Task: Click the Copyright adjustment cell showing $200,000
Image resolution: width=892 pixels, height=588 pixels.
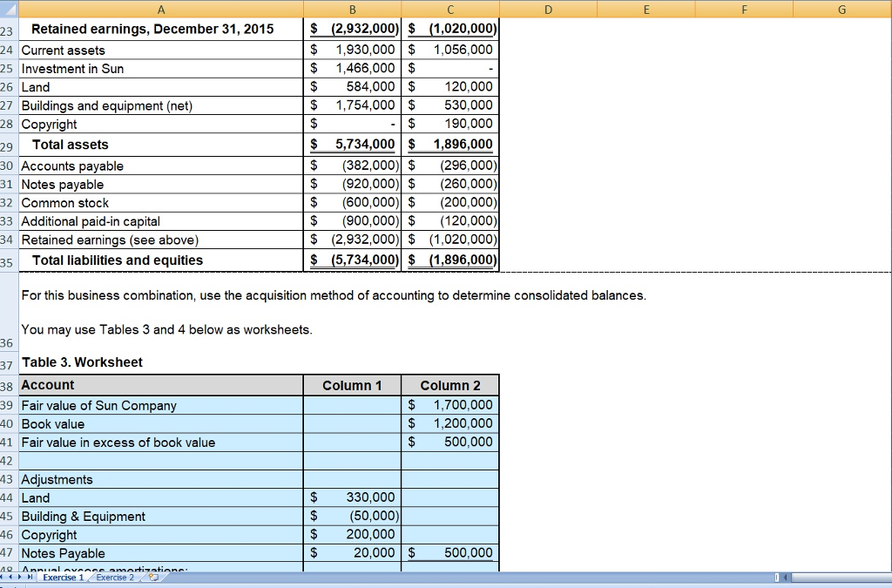Action: pyautogui.click(x=352, y=535)
